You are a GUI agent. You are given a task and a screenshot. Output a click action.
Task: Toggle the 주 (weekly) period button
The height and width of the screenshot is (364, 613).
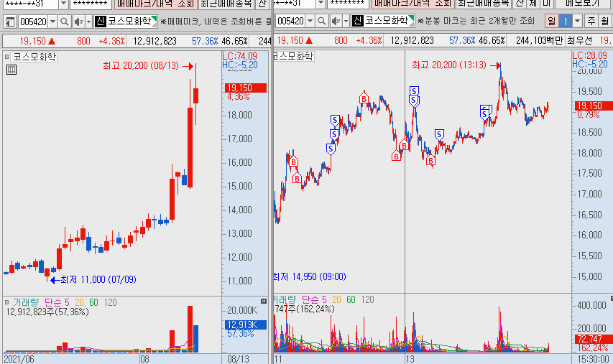click(x=591, y=22)
